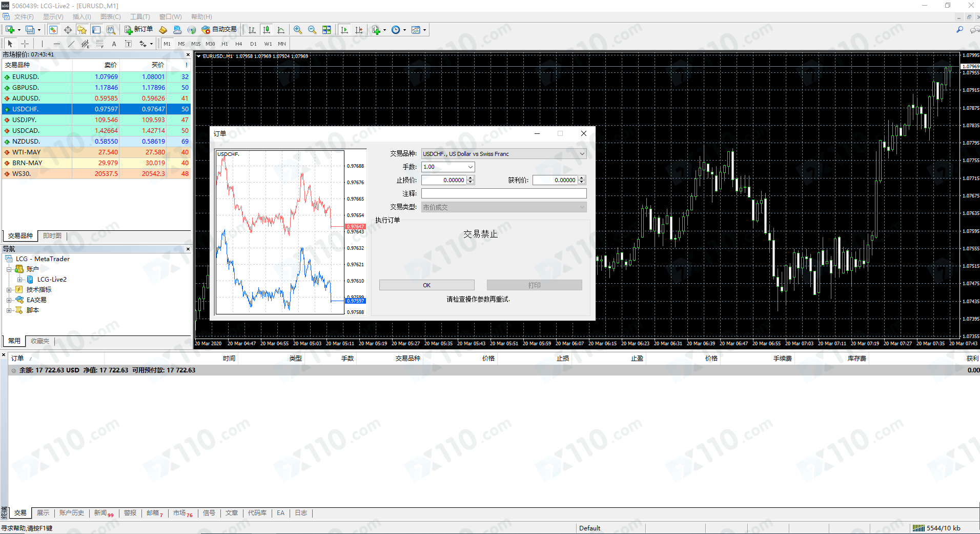Viewport: 980px width, 534px height.
Task: Select the vertical line tool
Action: click(42, 44)
